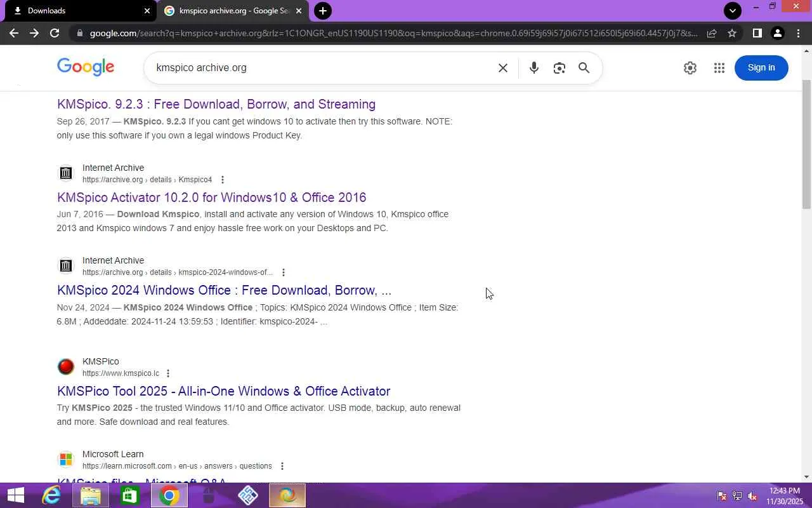Open the Chrome side panel
This screenshot has width=812, height=508.
coord(757,33)
